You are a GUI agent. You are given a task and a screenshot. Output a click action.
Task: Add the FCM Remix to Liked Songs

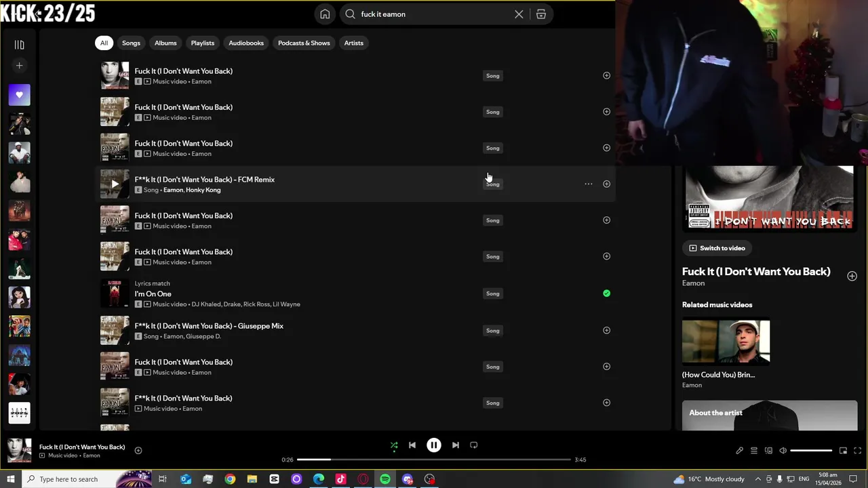point(606,184)
